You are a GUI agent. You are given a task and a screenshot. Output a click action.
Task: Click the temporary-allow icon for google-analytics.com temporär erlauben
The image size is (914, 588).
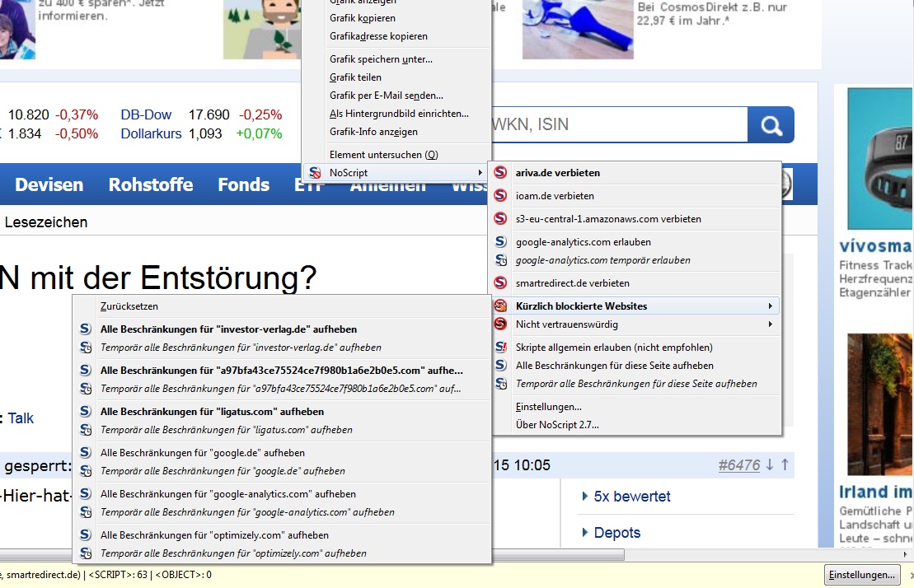501,260
